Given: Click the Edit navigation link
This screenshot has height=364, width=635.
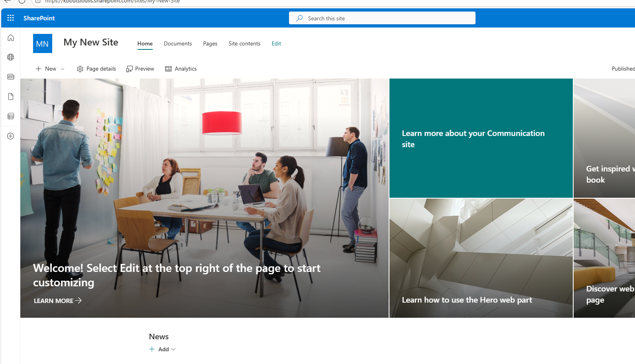Looking at the screenshot, I should pos(276,44).
